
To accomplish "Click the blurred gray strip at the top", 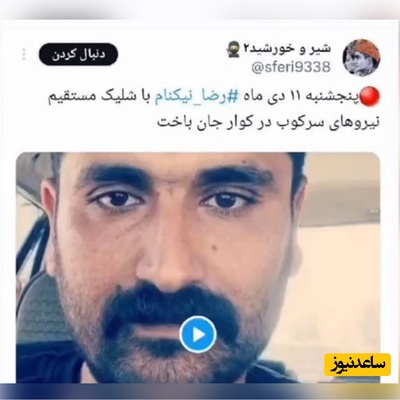I will [x=200, y=9].
